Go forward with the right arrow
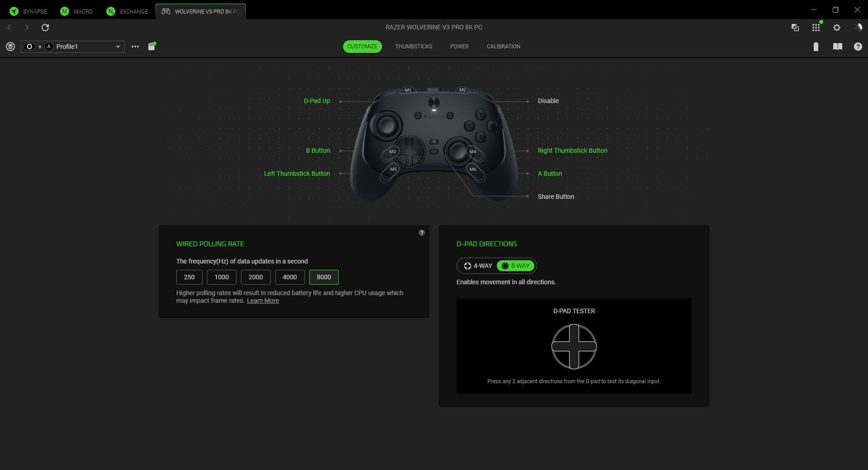Image resolution: width=868 pixels, height=470 pixels. (x=27, y=28)
